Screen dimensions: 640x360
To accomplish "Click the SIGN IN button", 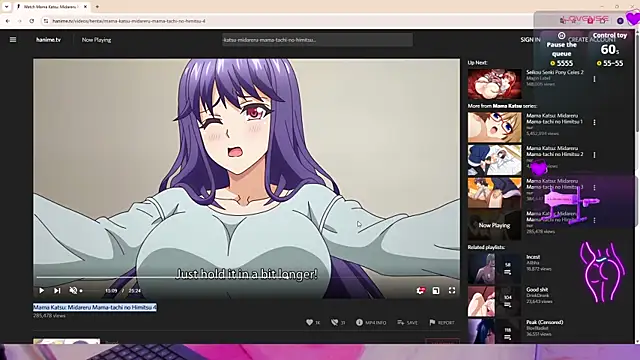I will [x=530, y=40].
